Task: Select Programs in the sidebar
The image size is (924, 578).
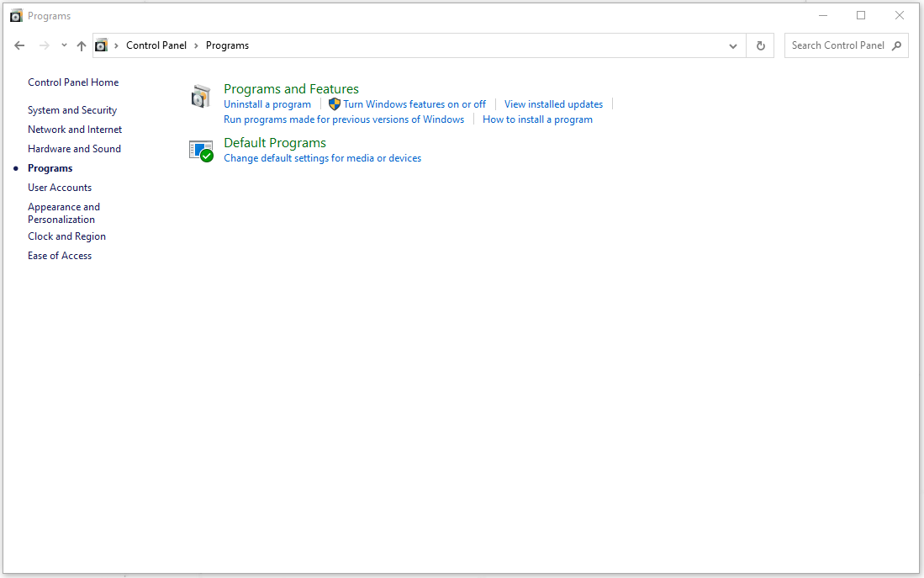Action: tap(50, 168)
